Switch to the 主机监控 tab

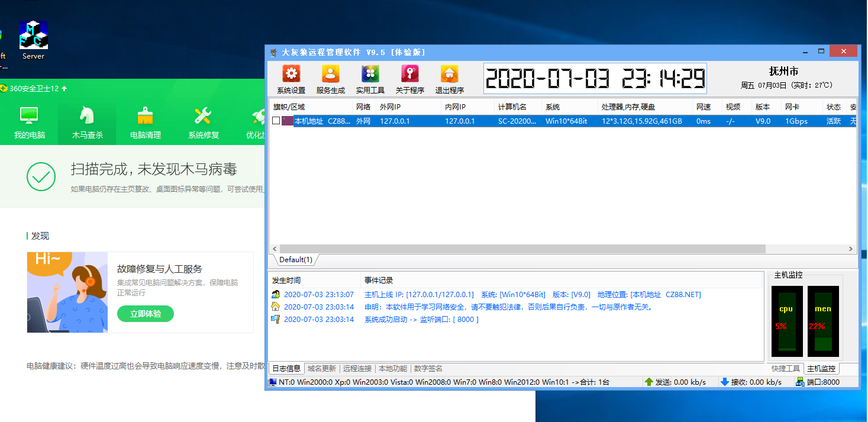(x=821, y=368)
